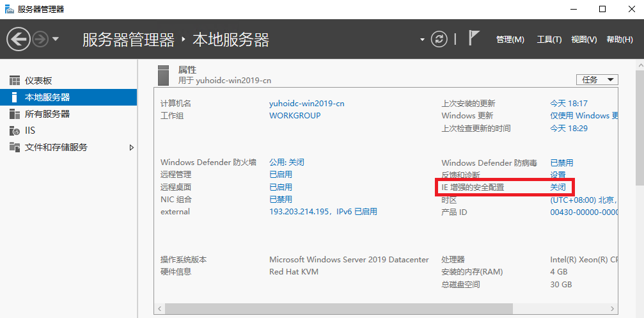644x318 pixels.
Task: Click the refresh icon in header
Action: coord(439,39)
